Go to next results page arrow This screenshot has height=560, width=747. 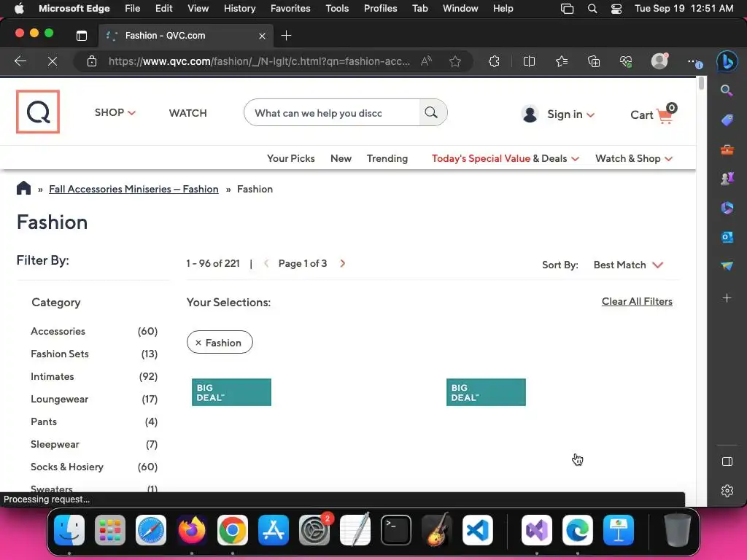343,263
